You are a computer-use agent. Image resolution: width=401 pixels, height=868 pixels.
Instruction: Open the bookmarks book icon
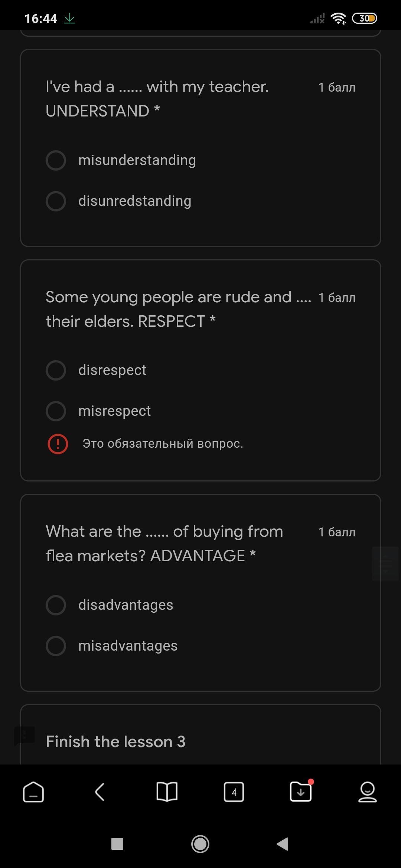(x=167, y=792)
